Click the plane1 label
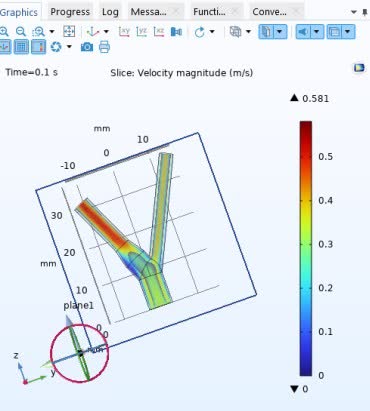 pos(79,305)
